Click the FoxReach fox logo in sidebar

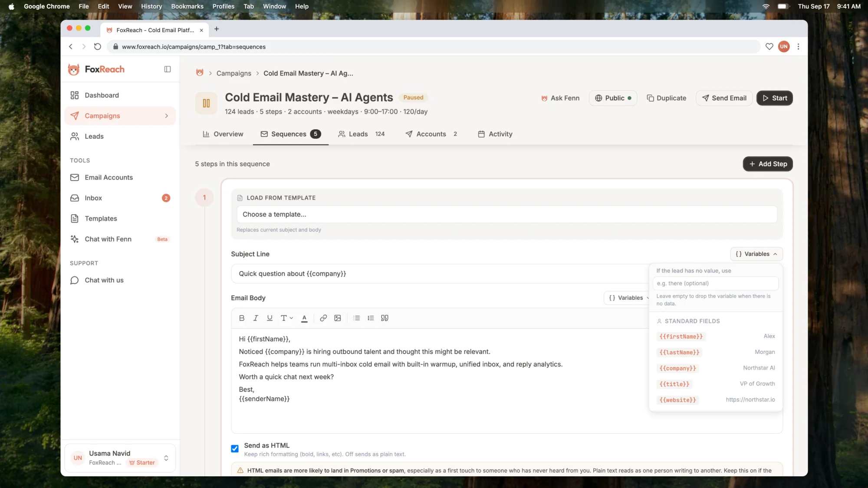coord(74,69)
